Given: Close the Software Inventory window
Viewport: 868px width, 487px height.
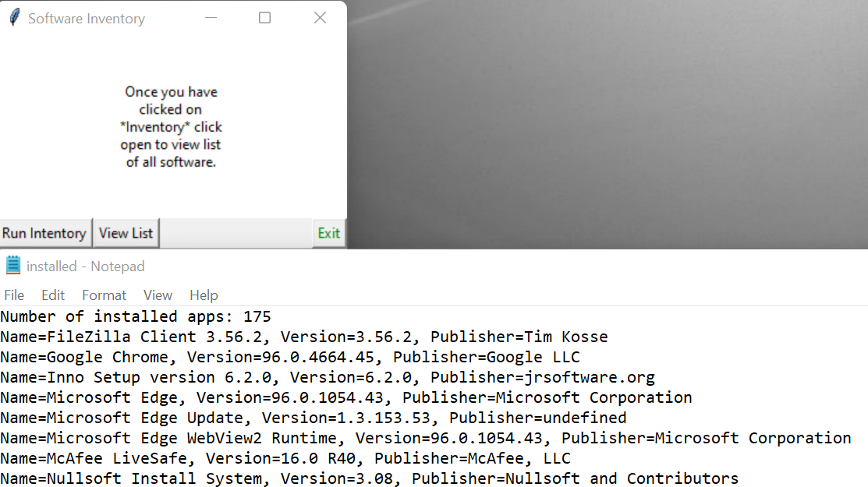Looking at the screenshot, I should [x=320, y=18].
